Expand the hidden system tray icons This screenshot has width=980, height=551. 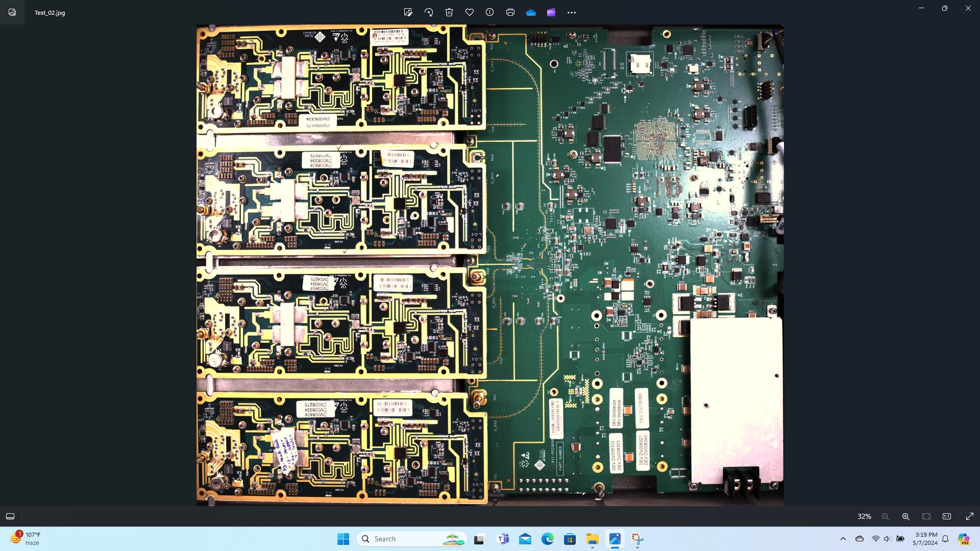(x=843, y=539)
